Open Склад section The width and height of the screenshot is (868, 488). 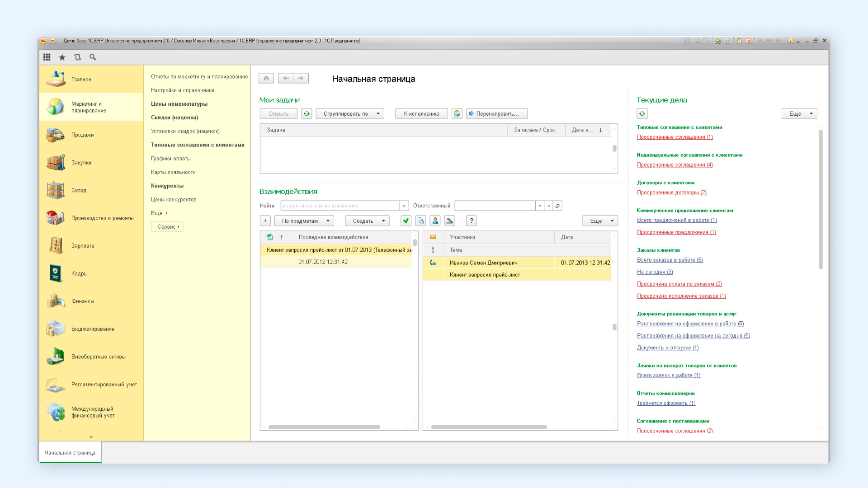[x=91, y=190]
